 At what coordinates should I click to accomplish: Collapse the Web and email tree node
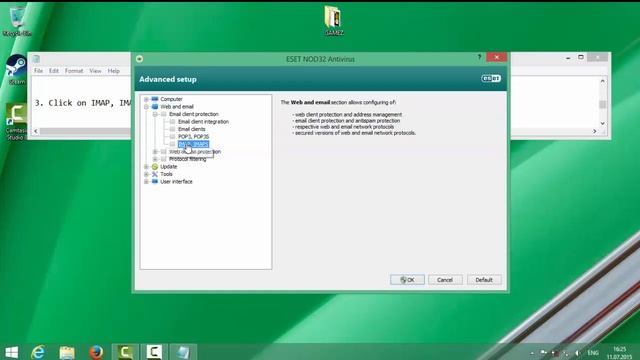pyautogui.click(x=146, y=107)
